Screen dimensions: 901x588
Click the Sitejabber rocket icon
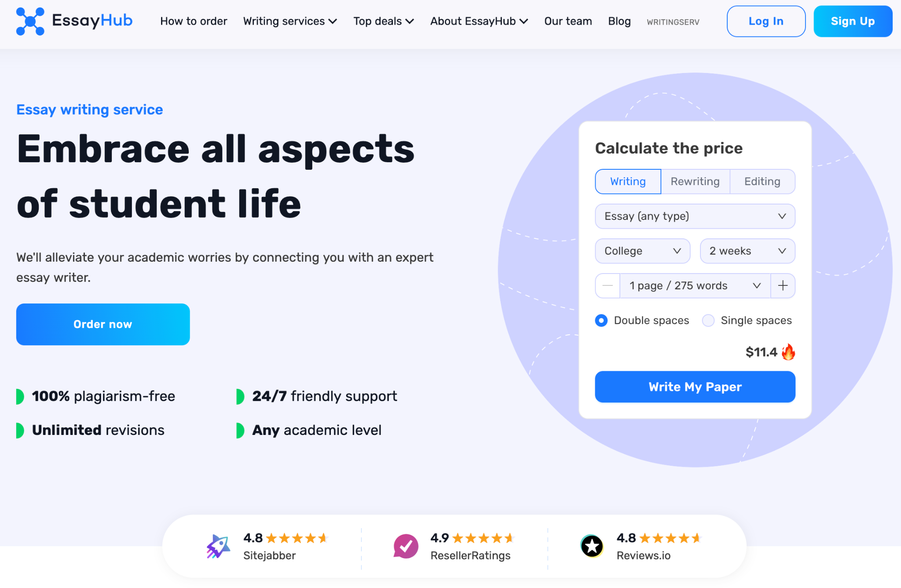218,546
